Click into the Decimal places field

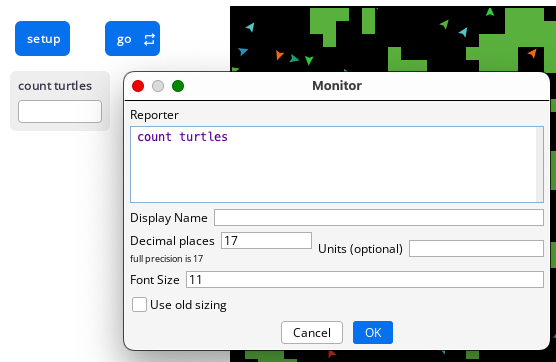click(x=266, y=241)
